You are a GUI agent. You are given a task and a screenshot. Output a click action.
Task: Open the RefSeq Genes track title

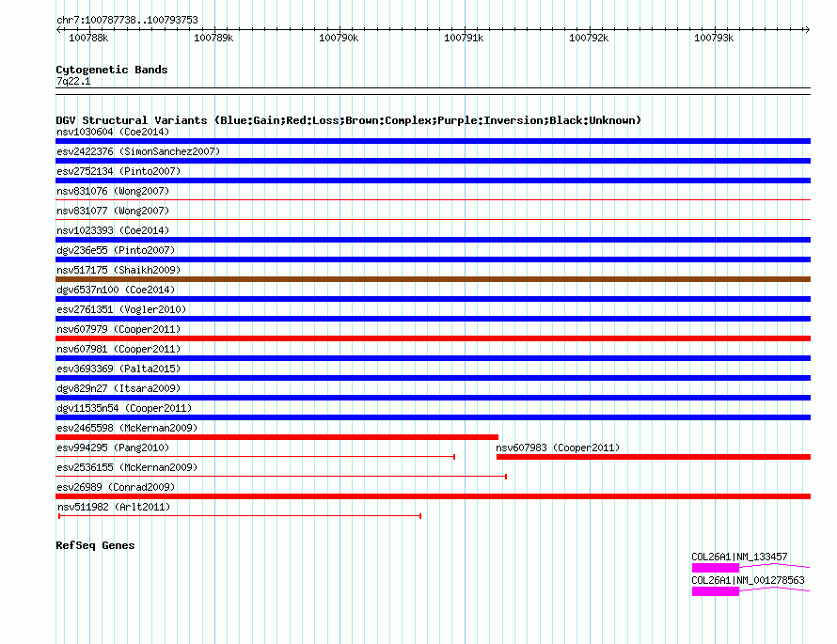95,545
